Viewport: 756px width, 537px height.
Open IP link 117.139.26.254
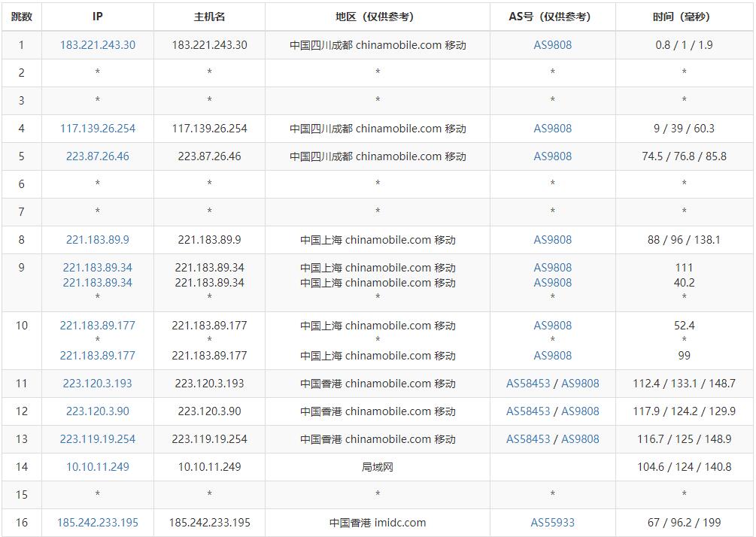pos(97,128)
